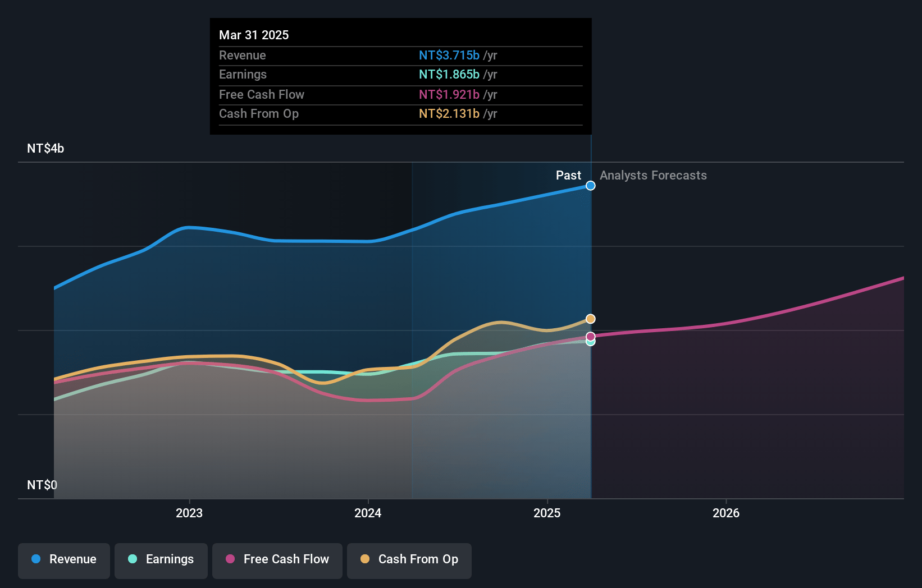922x588 pixels.
Task: Select the 2023 x-axis label
Action: point(189,513)
